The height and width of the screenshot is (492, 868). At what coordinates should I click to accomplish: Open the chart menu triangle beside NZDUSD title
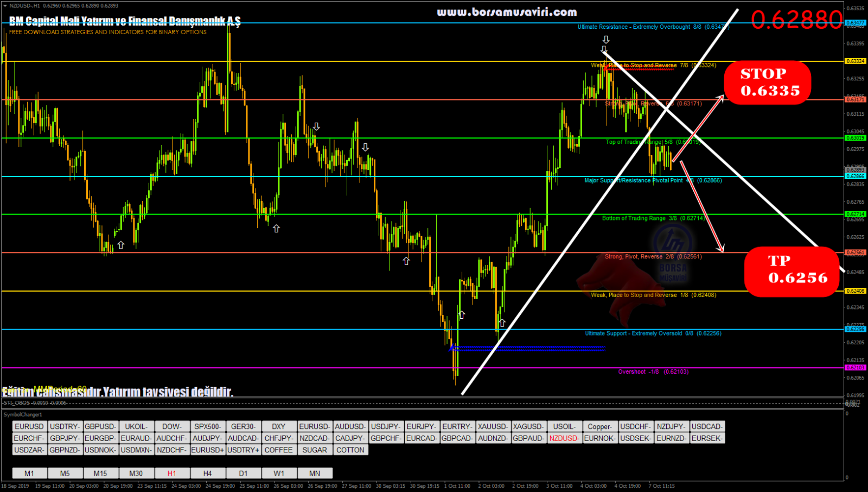[5, 5]
